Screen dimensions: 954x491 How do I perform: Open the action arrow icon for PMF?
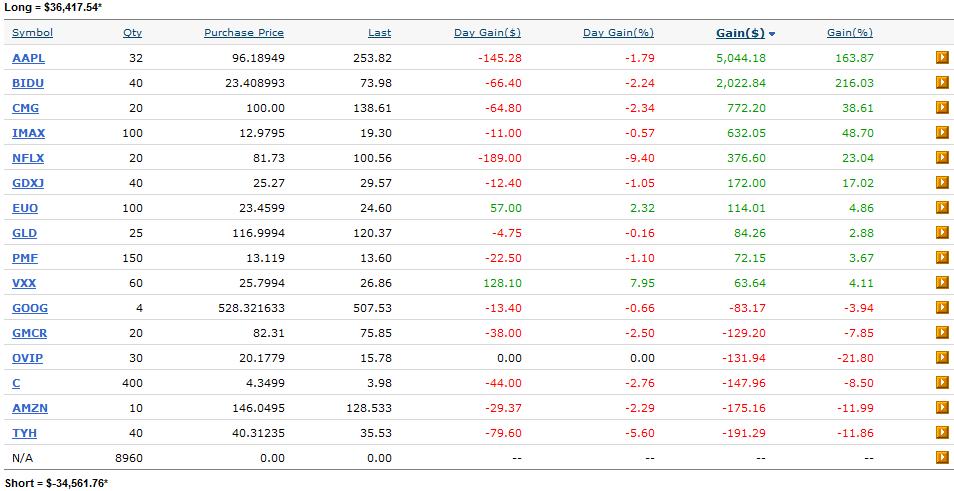pos(942,257)
